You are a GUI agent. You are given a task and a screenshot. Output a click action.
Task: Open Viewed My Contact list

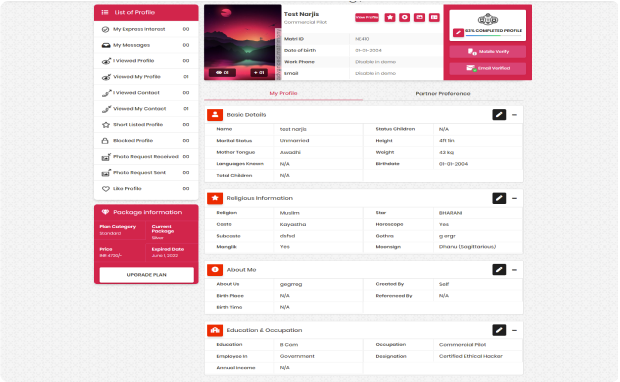[x=146, y=109]
